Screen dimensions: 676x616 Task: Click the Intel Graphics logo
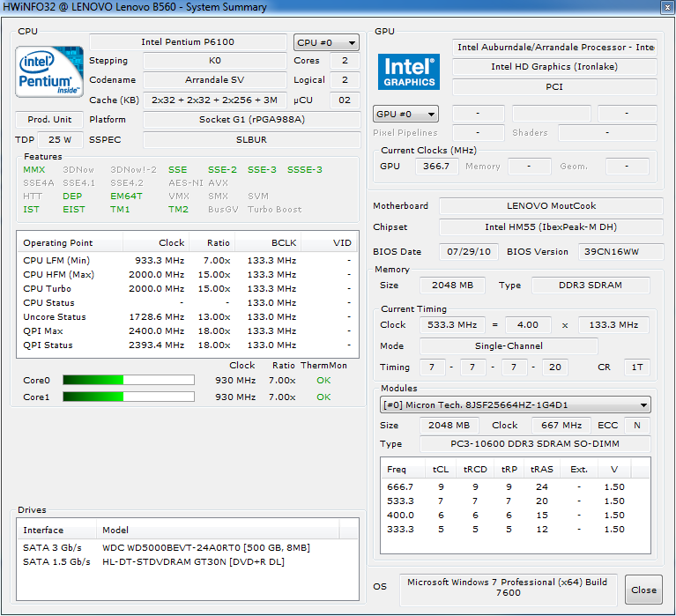click(x=409, y=71)
